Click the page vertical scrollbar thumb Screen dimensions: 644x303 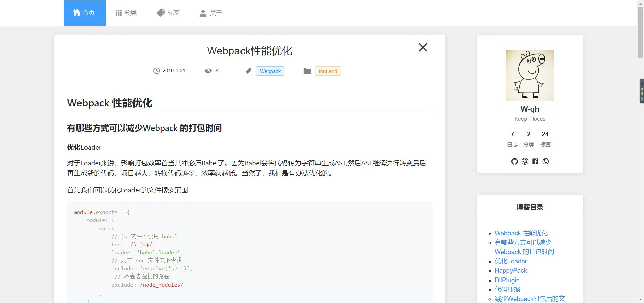641,33
